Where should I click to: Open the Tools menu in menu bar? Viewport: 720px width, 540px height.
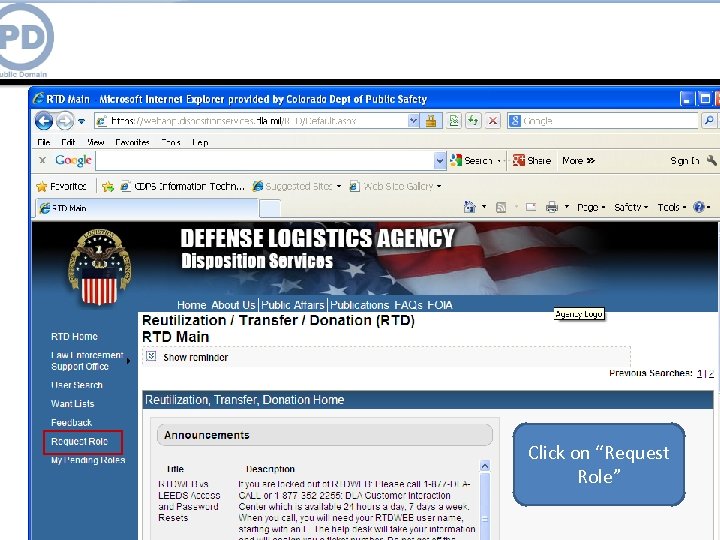click(x=171, y=142)
